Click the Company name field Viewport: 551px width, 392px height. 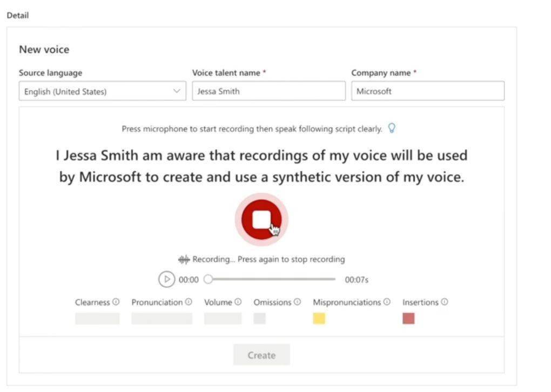click(428, 91)
